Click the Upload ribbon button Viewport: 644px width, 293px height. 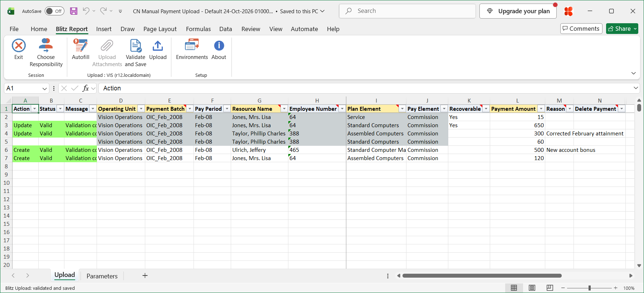pyautogui.click(x=158, y=49)
